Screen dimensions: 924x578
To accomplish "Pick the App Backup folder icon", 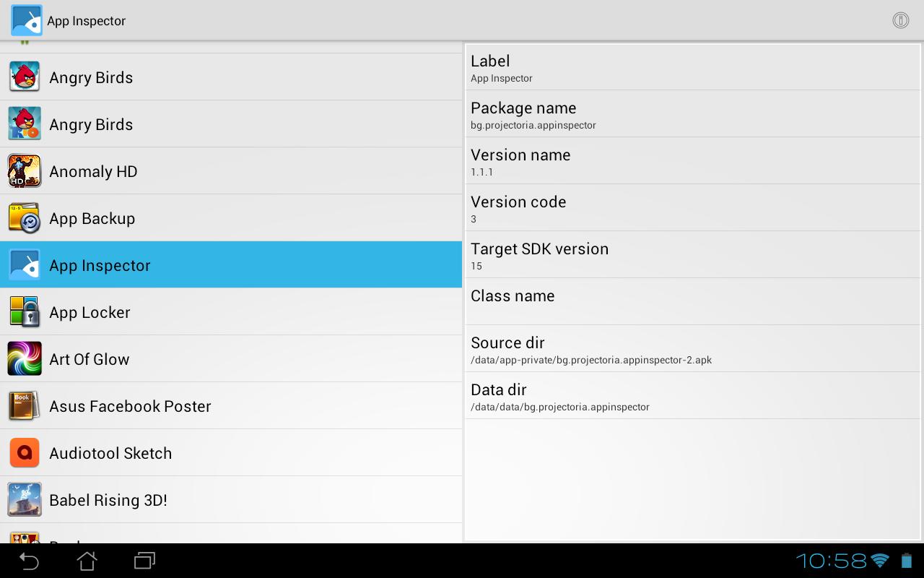I will tap(25, 217).
